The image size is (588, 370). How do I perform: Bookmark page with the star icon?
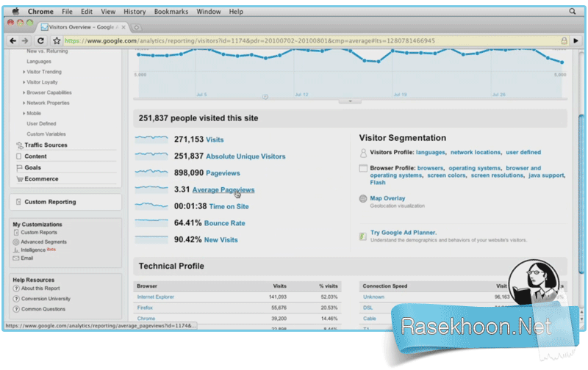click(57, 40)
